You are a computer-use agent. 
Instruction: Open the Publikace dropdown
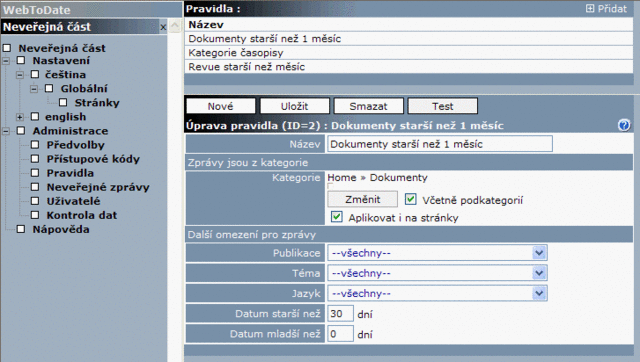tap(437, 253)
